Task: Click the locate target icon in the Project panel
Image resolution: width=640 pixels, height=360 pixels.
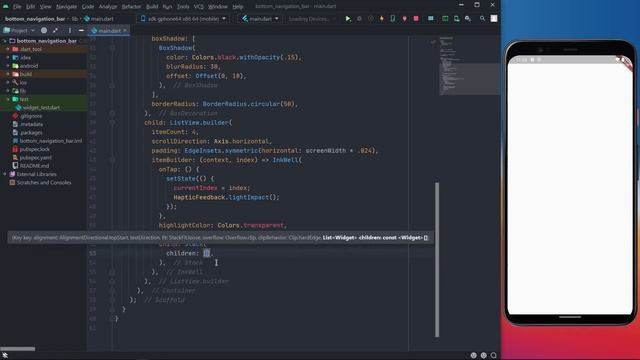Action: coord(44,31)
